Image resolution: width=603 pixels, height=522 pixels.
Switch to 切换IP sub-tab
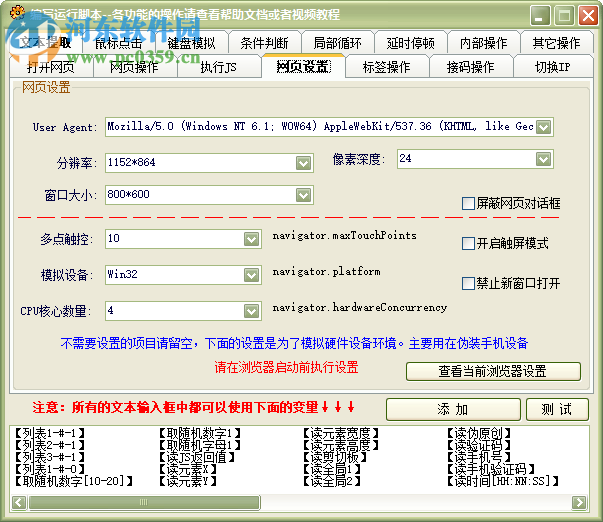tap(553, 67)
